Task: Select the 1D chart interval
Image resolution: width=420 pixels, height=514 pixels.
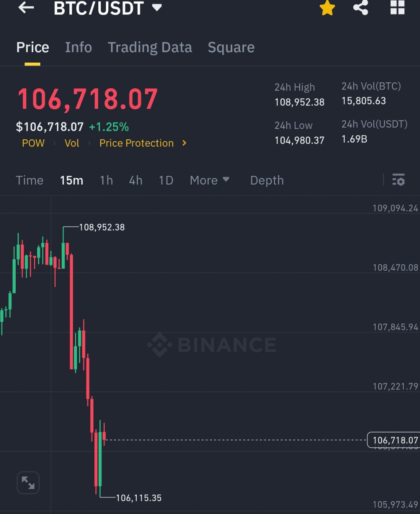Action: pos(166,180)
